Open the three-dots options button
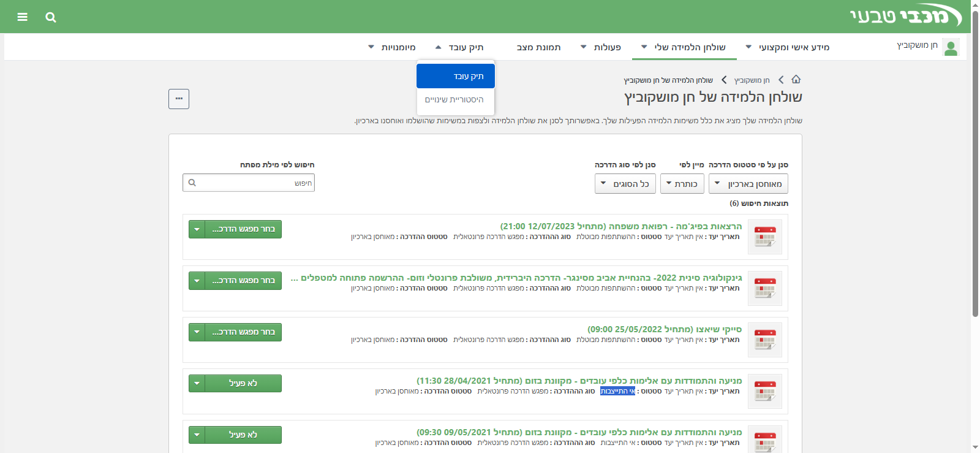Viewport: 980px width, 453px height. click(179, 99)
